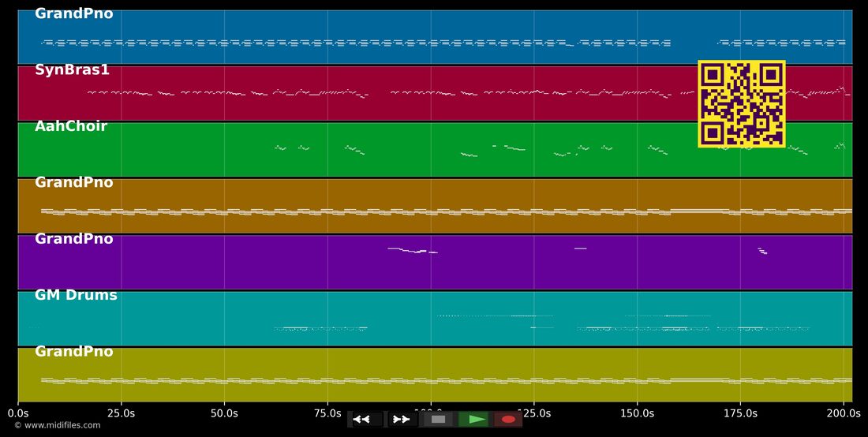Click the 150.0s time axis label
This screenshot has height=437, width=868.
click(x=637, y=413)
